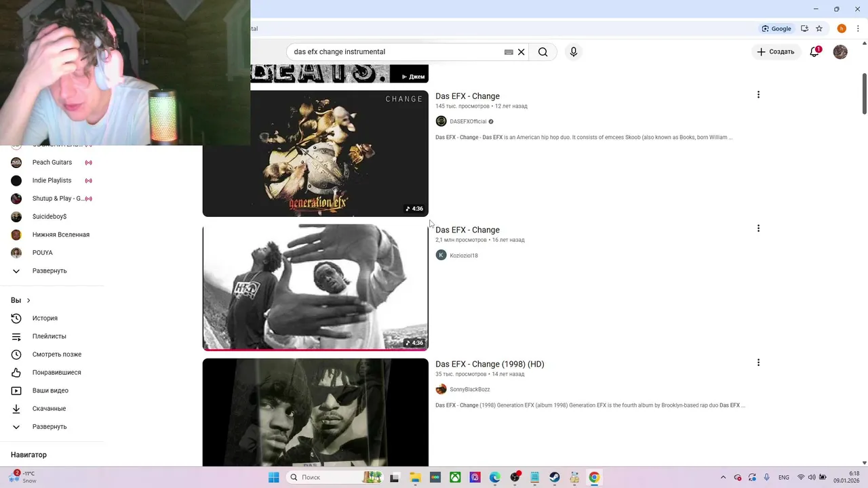Click the Создать button
The height and width of the screenshot is (488, 868).
click(x=776, y=52)
